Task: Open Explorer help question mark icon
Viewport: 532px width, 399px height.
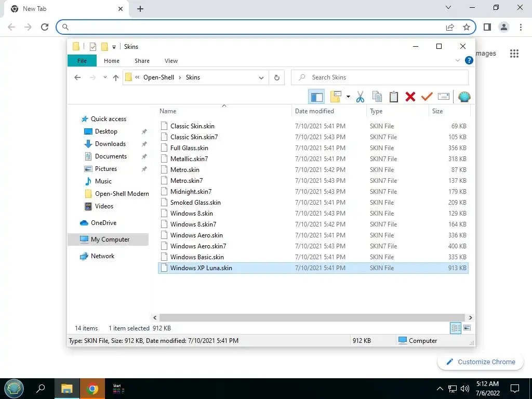Action: tap(469, 60)
